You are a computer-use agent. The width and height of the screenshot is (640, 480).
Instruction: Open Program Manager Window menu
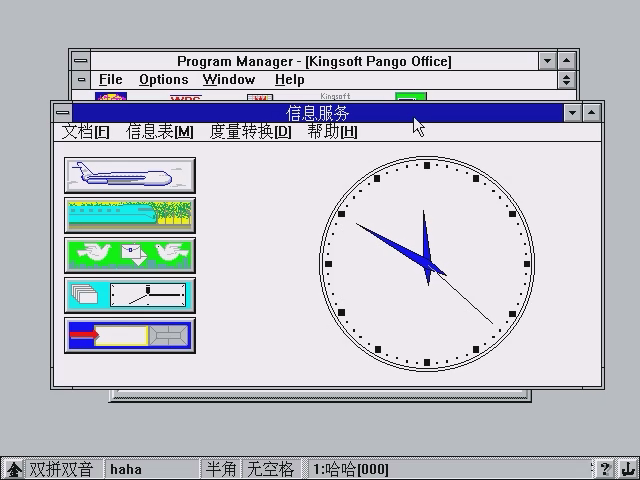pyautogui.click(x=229, y=80)
